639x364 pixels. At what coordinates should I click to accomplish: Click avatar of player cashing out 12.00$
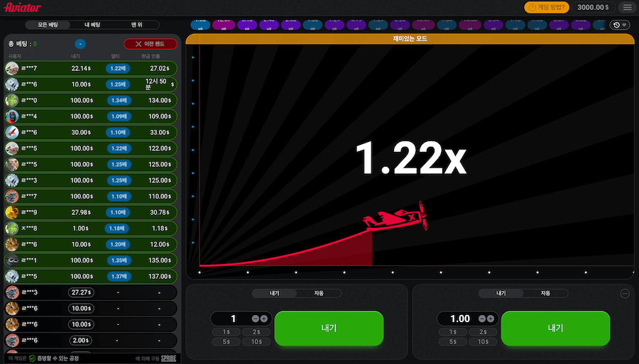point(12,244)
